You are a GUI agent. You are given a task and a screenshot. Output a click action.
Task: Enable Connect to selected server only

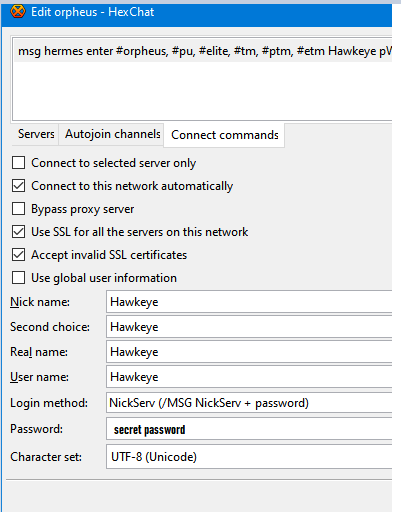pos(18,163)
